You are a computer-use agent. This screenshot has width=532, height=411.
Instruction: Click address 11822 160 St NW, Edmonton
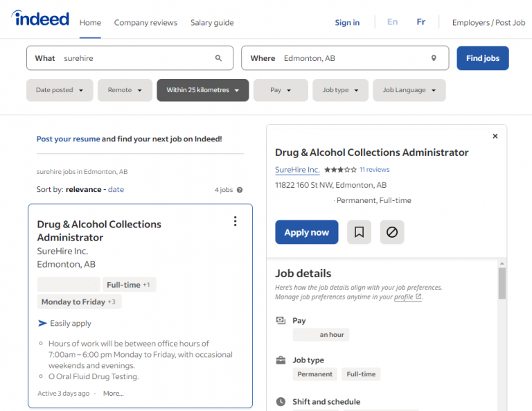tap(331, 185)
